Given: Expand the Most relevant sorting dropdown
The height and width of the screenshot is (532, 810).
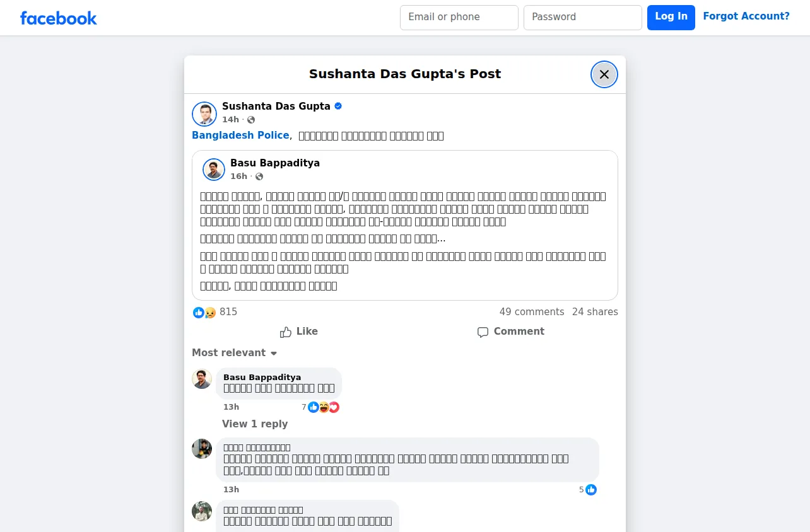Looking at the screenshot, I should [235, 353].
